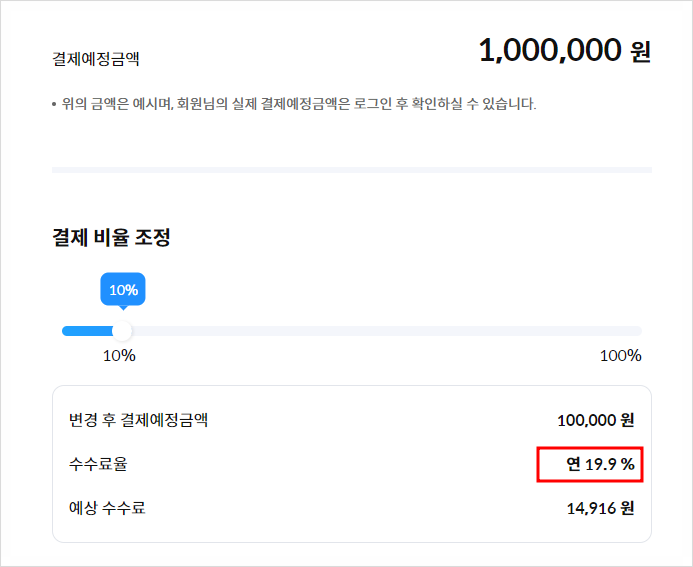693x567 pixels.
Task: Click the 결제 비율 조정 heading
Action: 112,238
